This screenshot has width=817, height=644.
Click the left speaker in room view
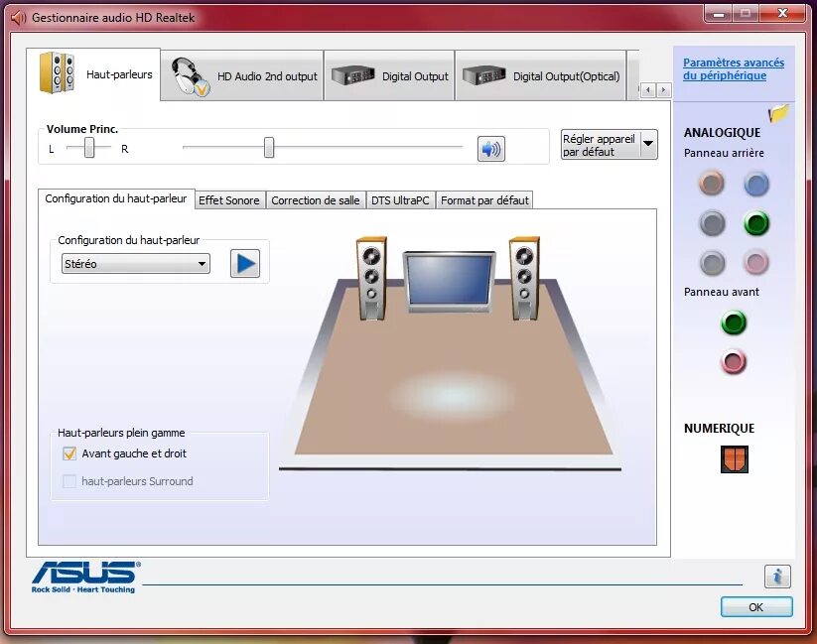(x=371, y=278)
